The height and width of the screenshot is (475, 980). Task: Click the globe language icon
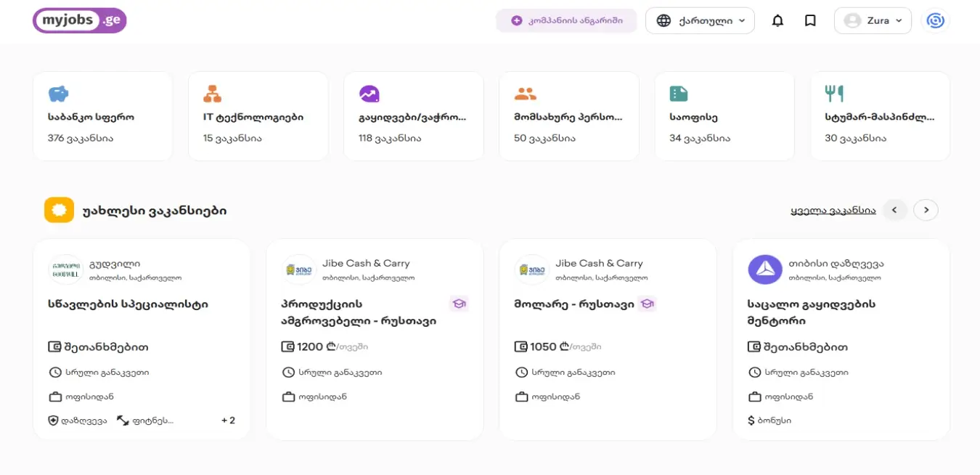click(663, 21)
